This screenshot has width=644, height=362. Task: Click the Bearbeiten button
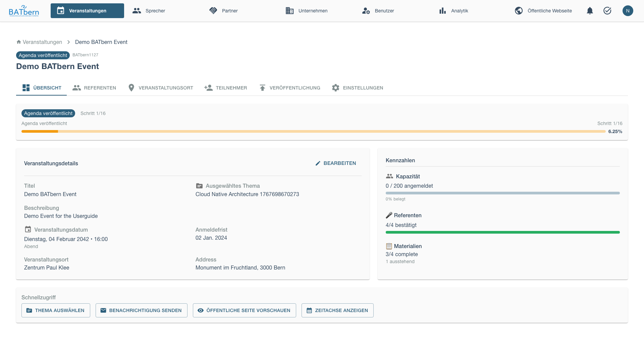336,163
